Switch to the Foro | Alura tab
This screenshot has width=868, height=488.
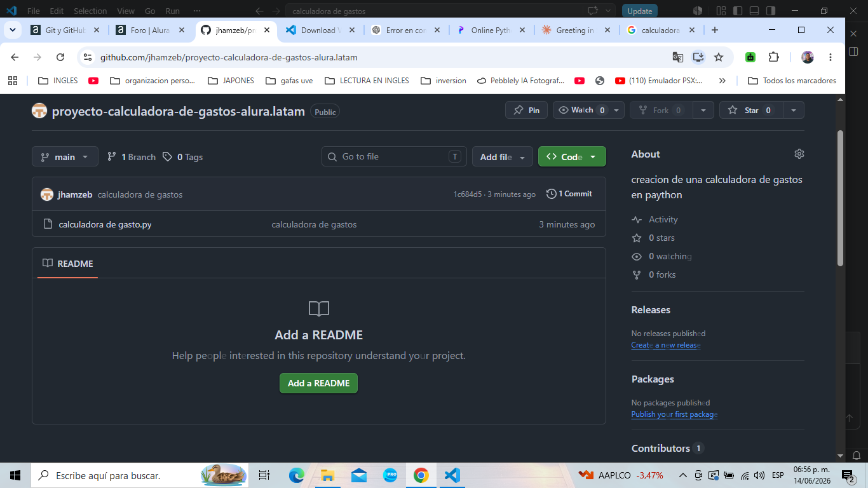(x=150, y=30)
